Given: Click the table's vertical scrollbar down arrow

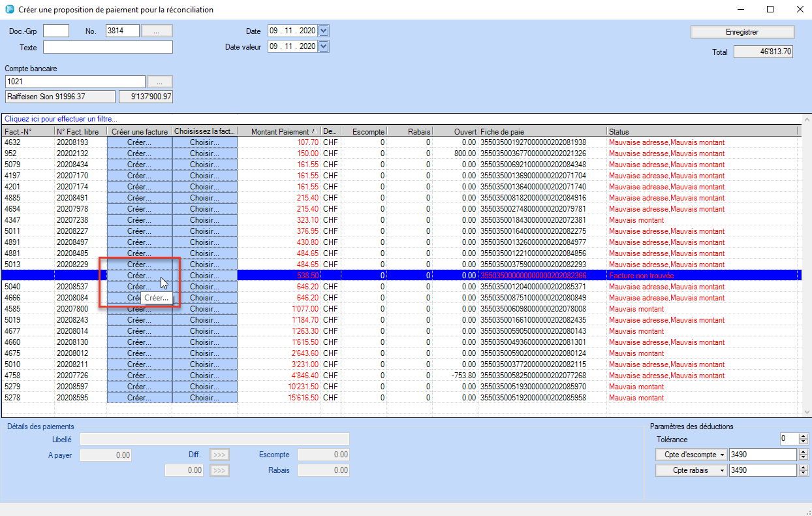Looking at the screenshot, I should (807, 411).
